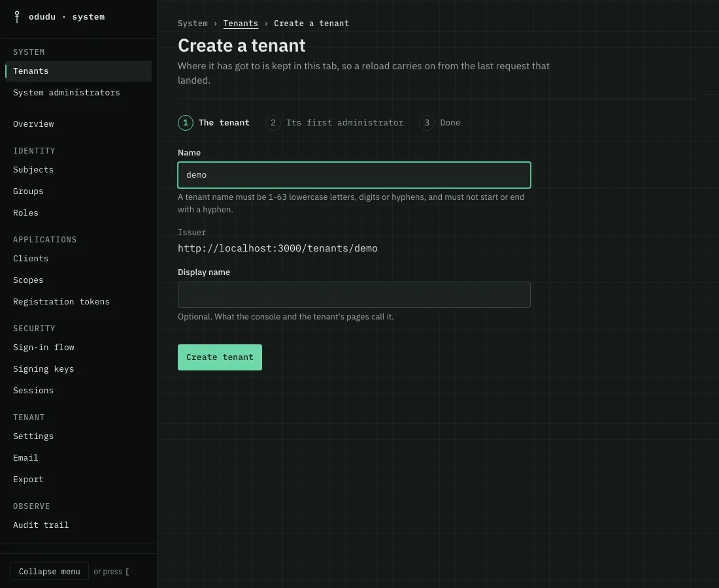
Task: Select step 3 Done
Action: [440, 123]
